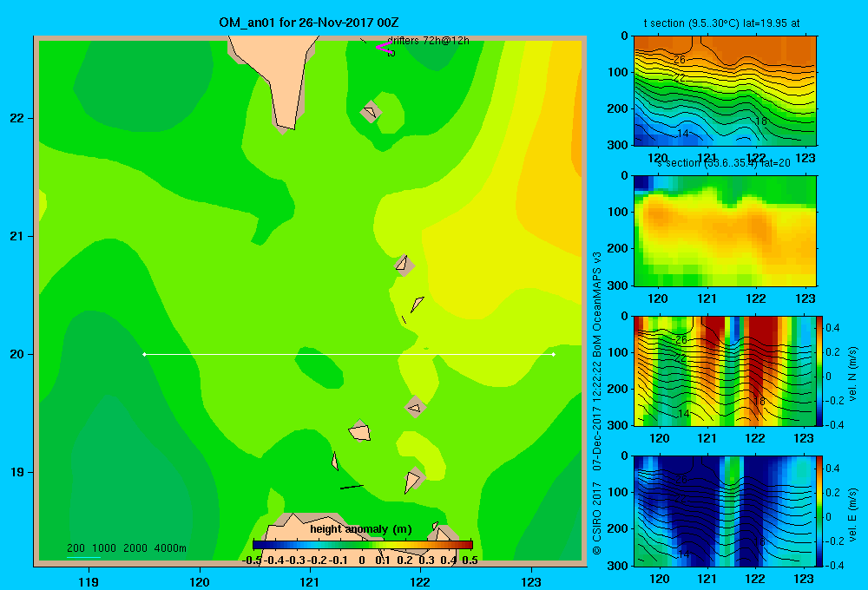Click longitude label 123 under the vel. E section
This screenshot has width=868, height=590.
tap(804, 579)
